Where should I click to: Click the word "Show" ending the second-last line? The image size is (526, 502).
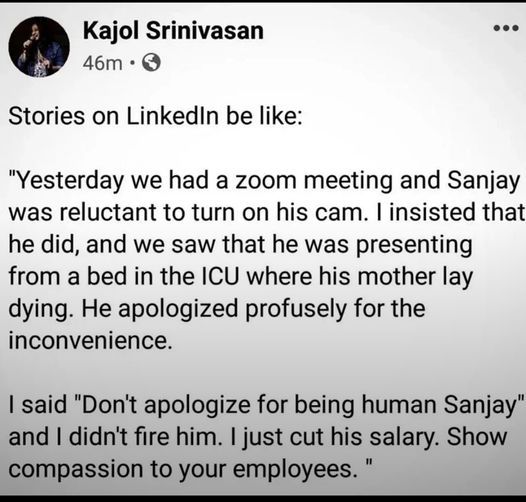(x=477, y=437)
